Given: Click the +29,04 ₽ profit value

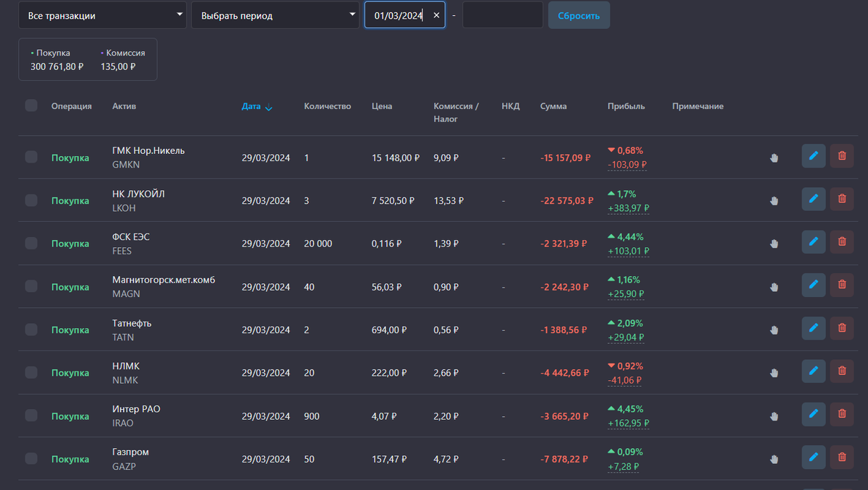Looking at the screenshot, I should pyautogui.click(x=626, y=337).
